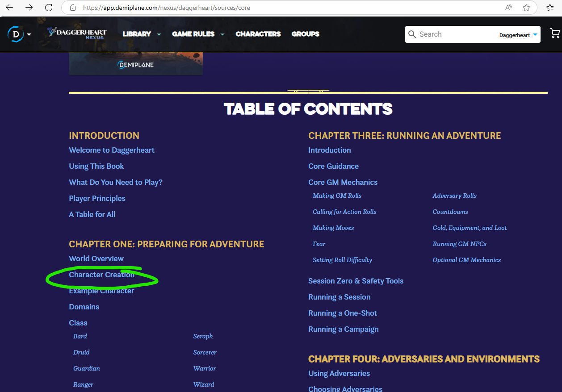Image resolution: width=562 pixels, height=392 pixels.
Task: Open What Do You Need to Play link
Action: [116, 182]
